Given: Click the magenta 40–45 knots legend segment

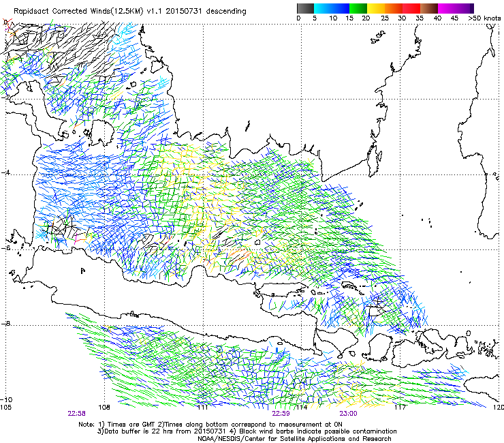Looking at the screenshot, I should (447, 8).
